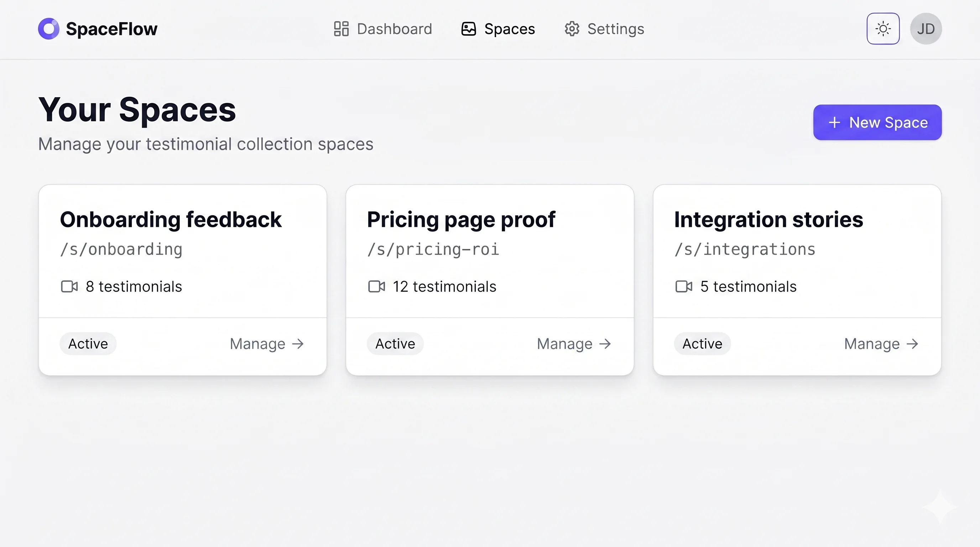Click the 5 testimonials count
The width and height of the screenshot is (980, 547).
[748, 286]
